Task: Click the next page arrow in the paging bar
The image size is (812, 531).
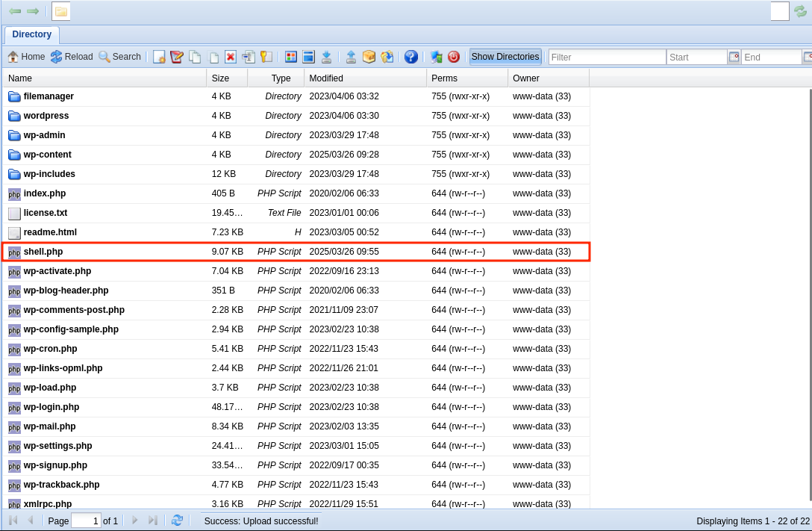Action: point(135,520)
